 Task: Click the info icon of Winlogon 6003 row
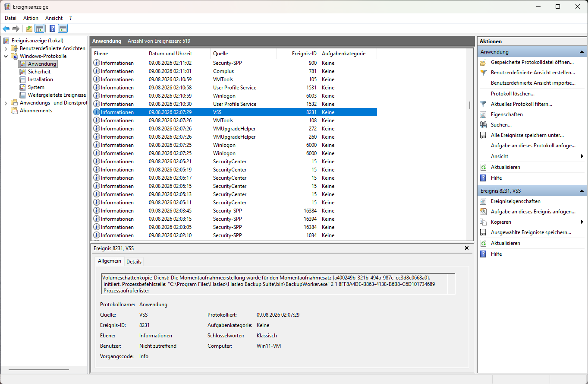click(97, 96)
